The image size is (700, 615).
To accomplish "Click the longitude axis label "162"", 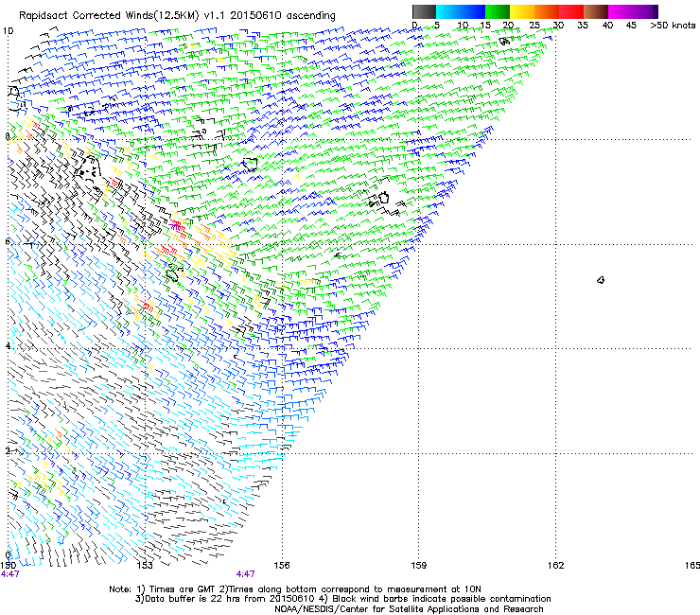I will (555, 566).
